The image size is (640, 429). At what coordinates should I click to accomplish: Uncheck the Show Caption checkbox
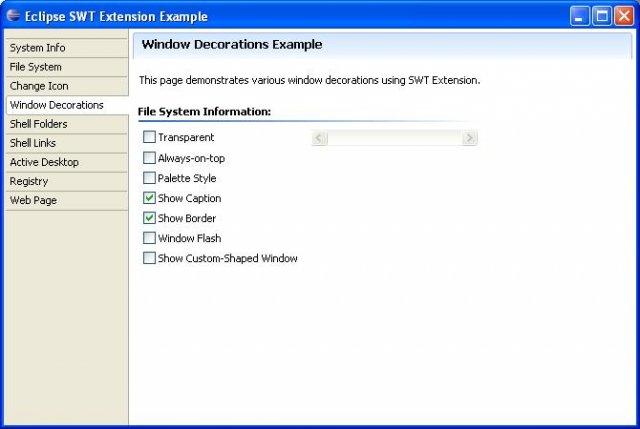pos(149,198)
